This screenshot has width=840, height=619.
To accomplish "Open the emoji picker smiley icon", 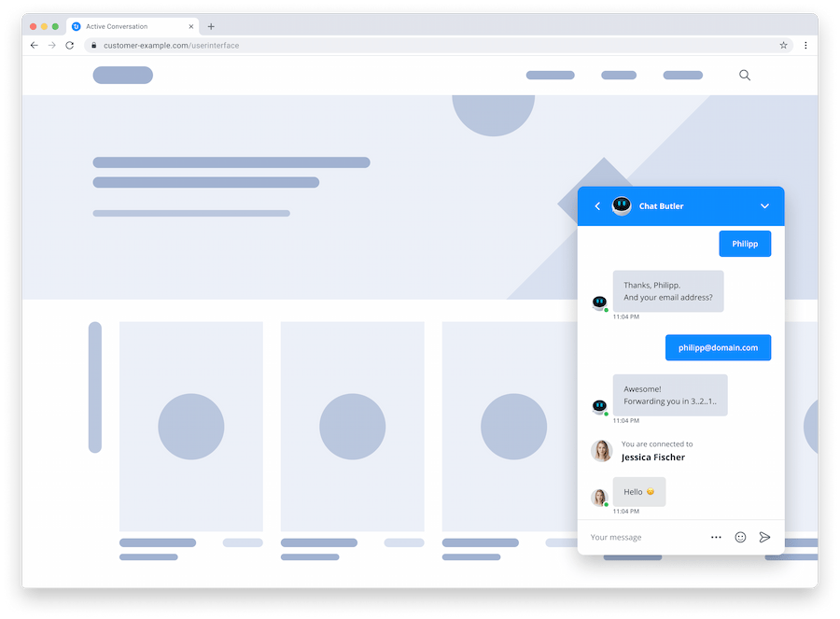I will click(x=740, y=537).
